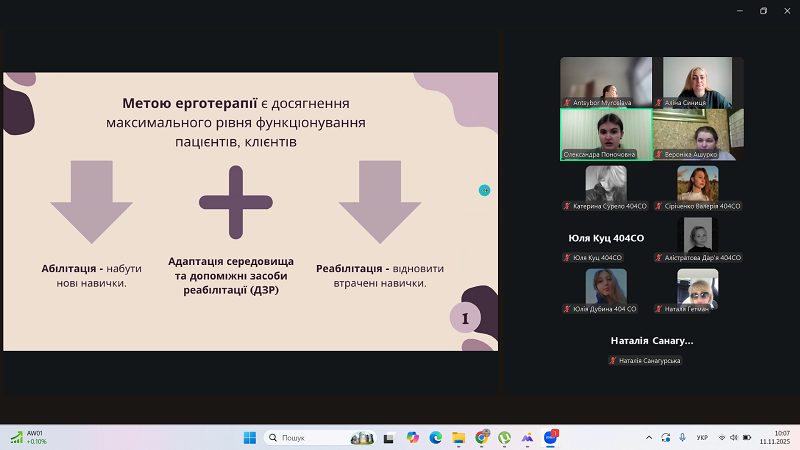Open Microsoft Edge from the taskbar

[x=436, y=438]
